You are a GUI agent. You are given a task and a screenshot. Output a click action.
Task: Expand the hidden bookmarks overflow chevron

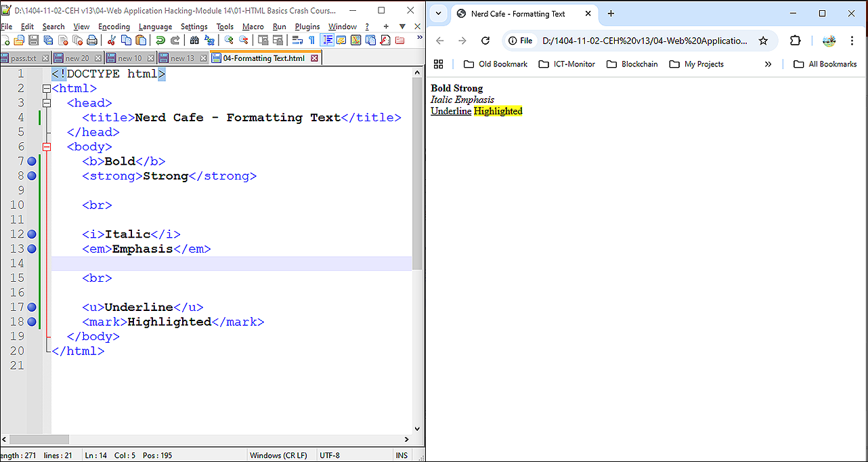click(x=768, y=64)
